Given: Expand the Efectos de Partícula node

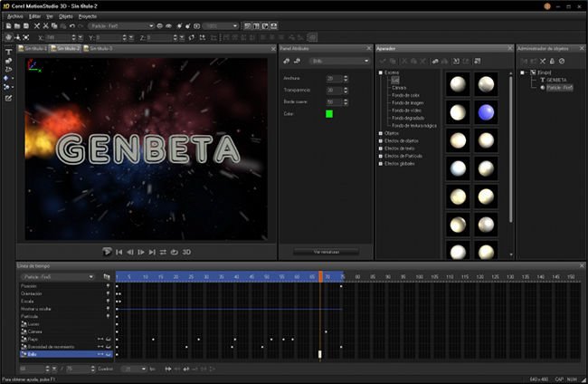Looking at the screenshot, I should 381,156.
